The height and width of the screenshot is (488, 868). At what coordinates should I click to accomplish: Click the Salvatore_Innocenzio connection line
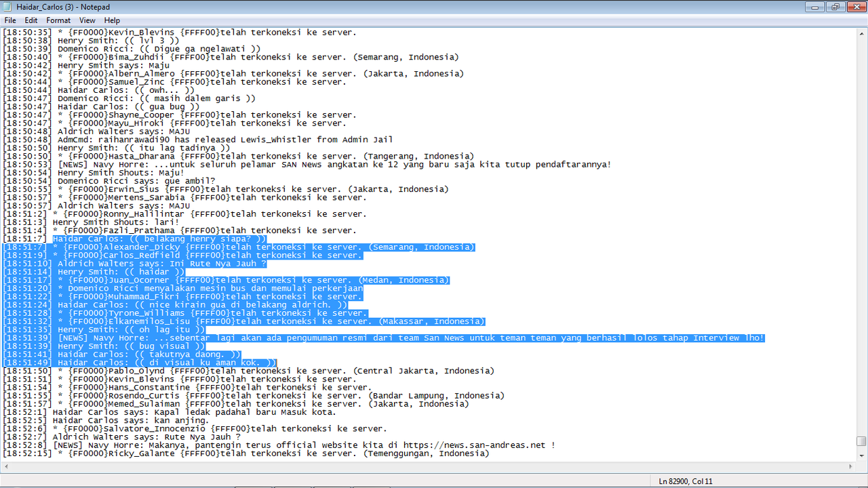(195, 429)
